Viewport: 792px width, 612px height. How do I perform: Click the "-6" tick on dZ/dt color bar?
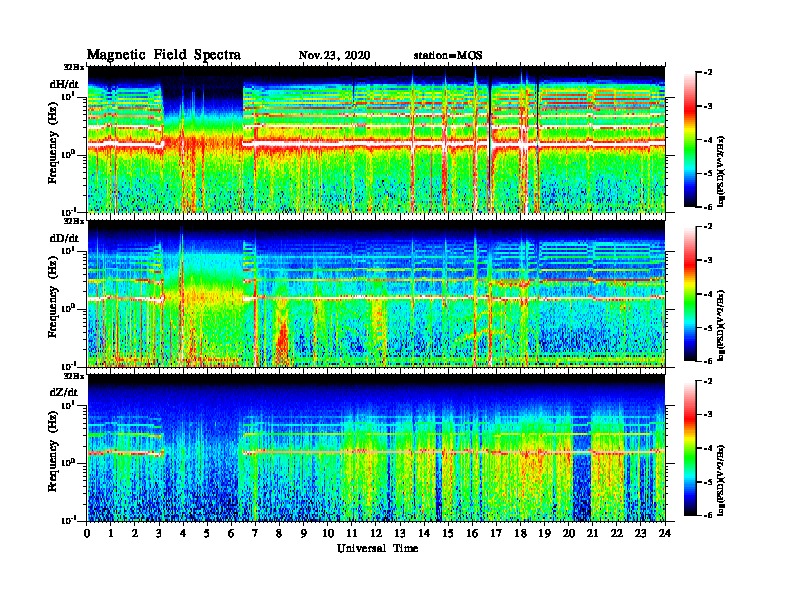tap(709, 515)
